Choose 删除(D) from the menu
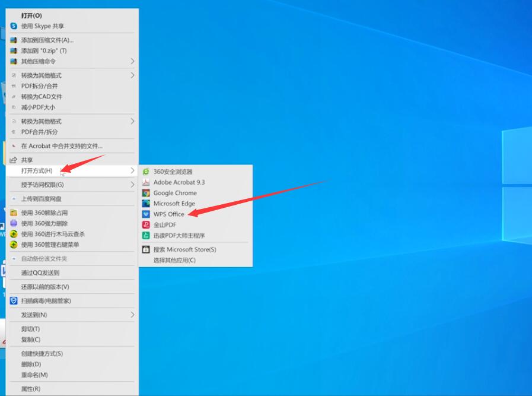This screenshot has height=396, width=532. pos(31,365)
